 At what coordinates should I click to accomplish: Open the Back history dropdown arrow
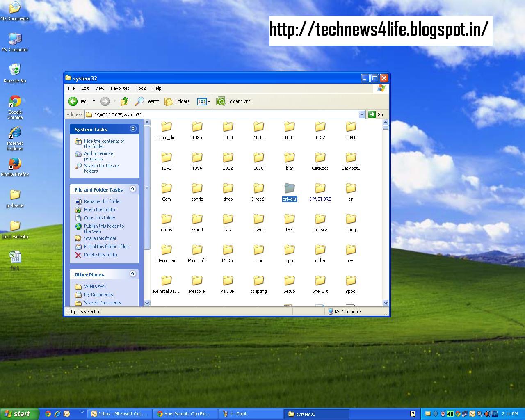click(x=94, y=101)
